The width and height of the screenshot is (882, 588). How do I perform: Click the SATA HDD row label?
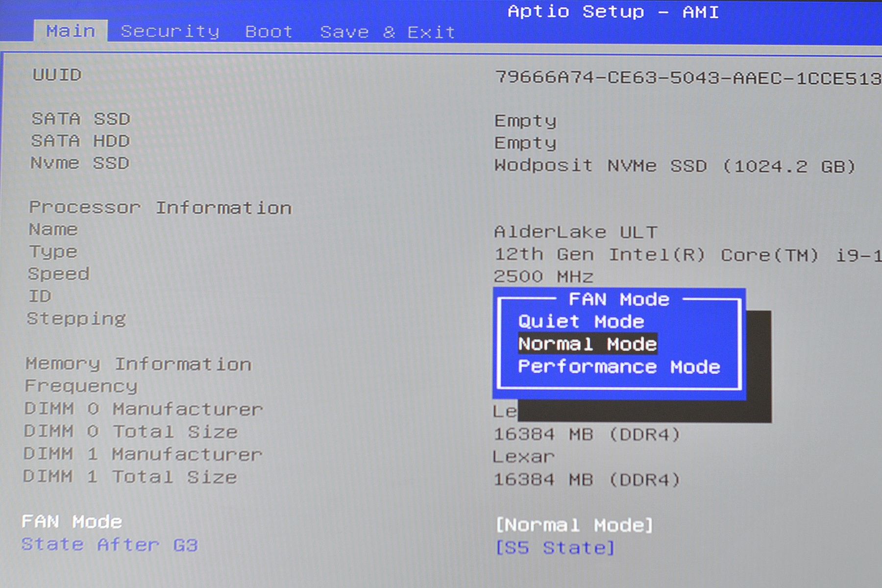tap(80, 141)
